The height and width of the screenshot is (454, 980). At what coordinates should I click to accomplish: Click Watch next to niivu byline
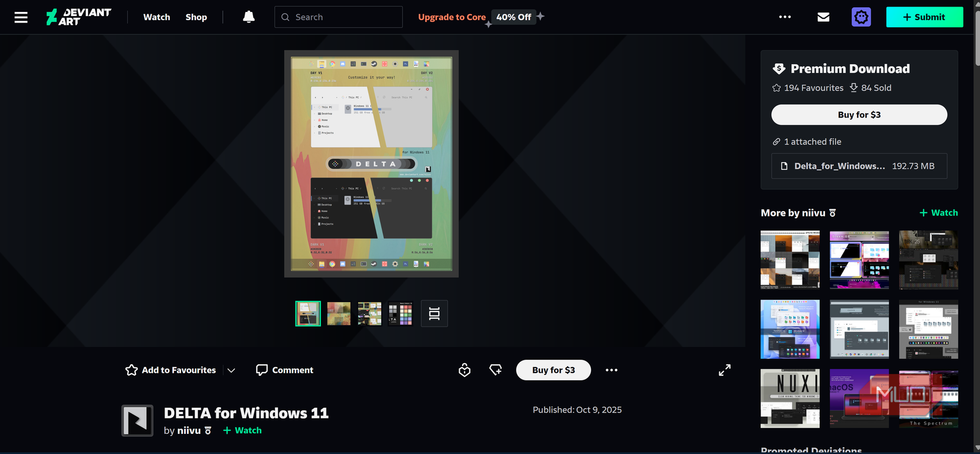(x=242, y=430)
